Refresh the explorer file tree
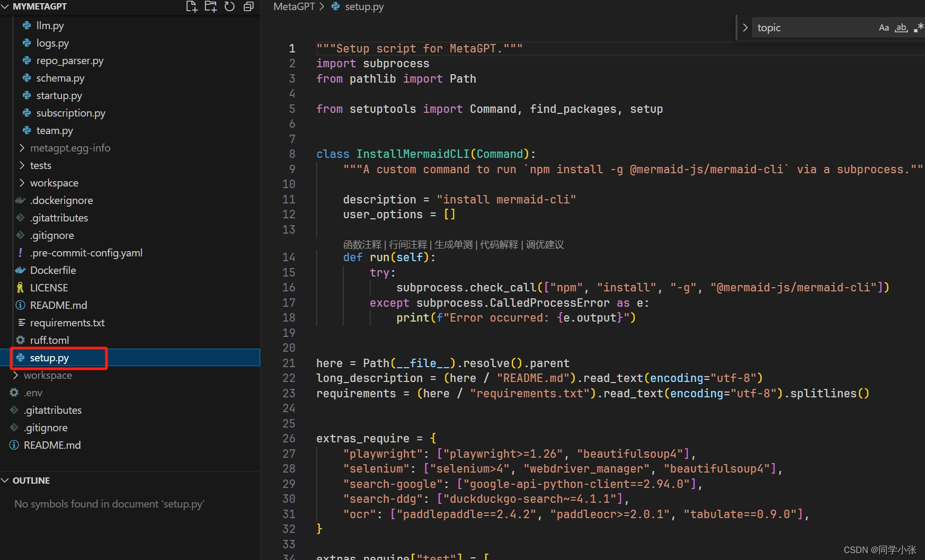 (x=229, y=6)
